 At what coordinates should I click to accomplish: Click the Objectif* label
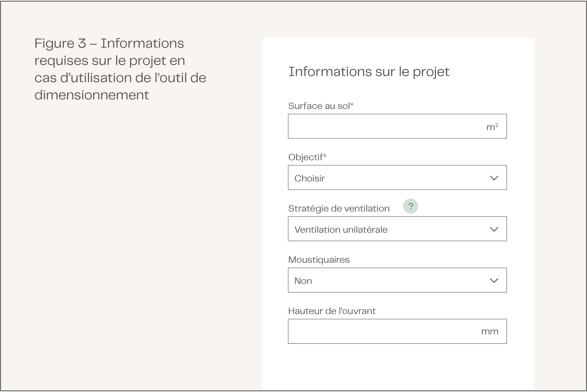coord(307,157)
